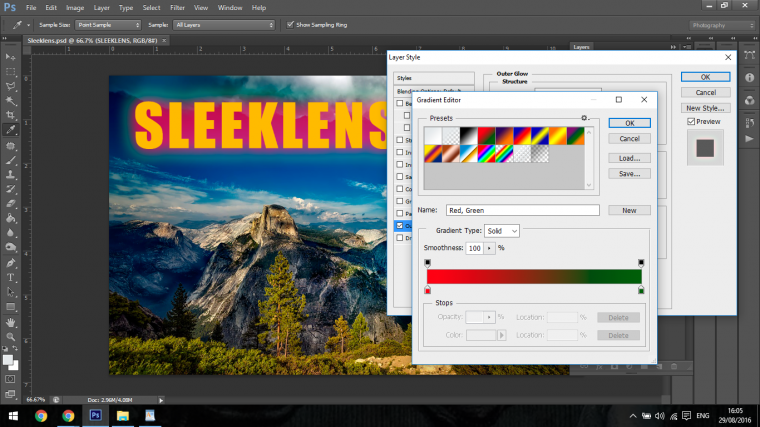This screenshot has height=427, width=760.
Task: Click New Style... in Layer Style dialog
Action: (705, 108)
